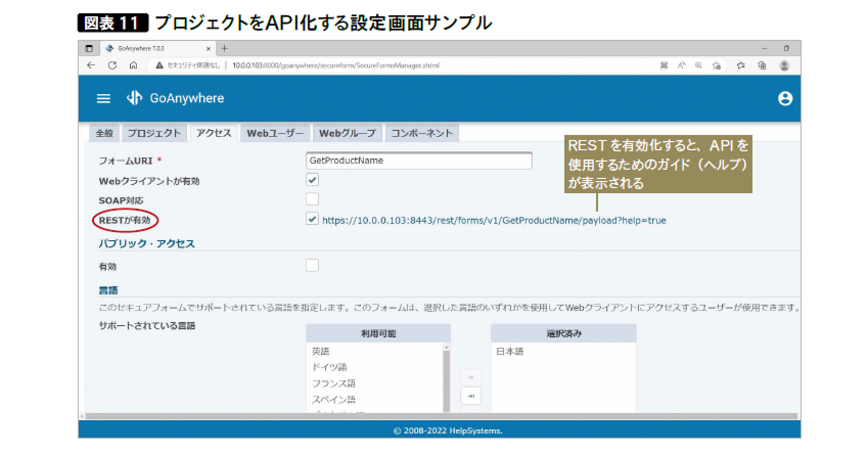Click move-right arrow button between lists
868x455 pixels.
471,377
